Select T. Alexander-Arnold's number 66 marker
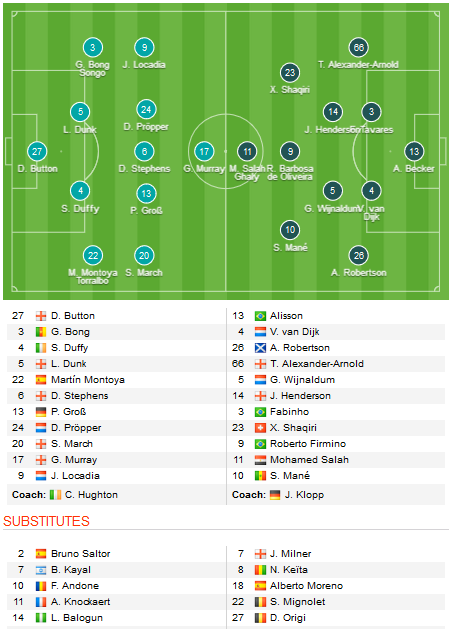This screenshot has width=449, height=629. tap(359, 48)
